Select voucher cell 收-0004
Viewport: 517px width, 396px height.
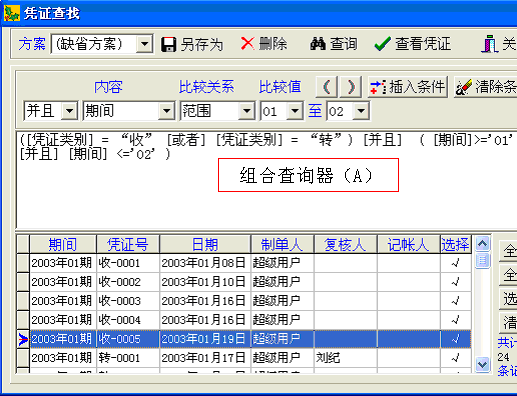point(128,320)
